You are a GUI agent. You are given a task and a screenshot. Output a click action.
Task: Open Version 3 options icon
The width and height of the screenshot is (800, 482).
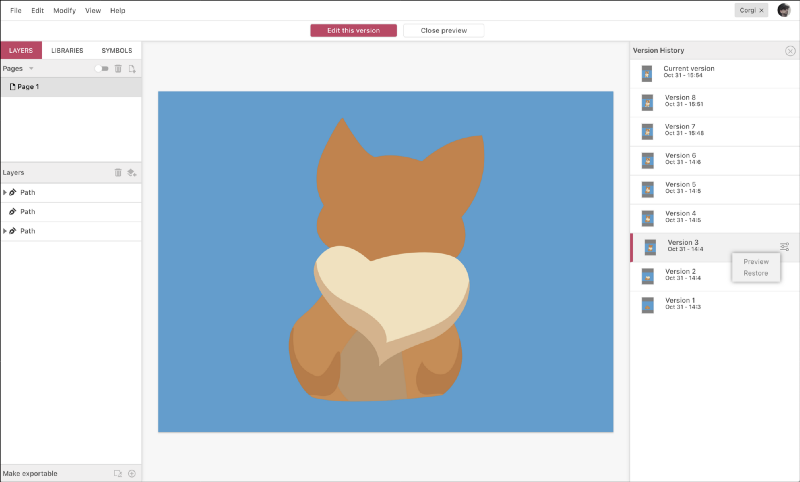coord(785,247)
